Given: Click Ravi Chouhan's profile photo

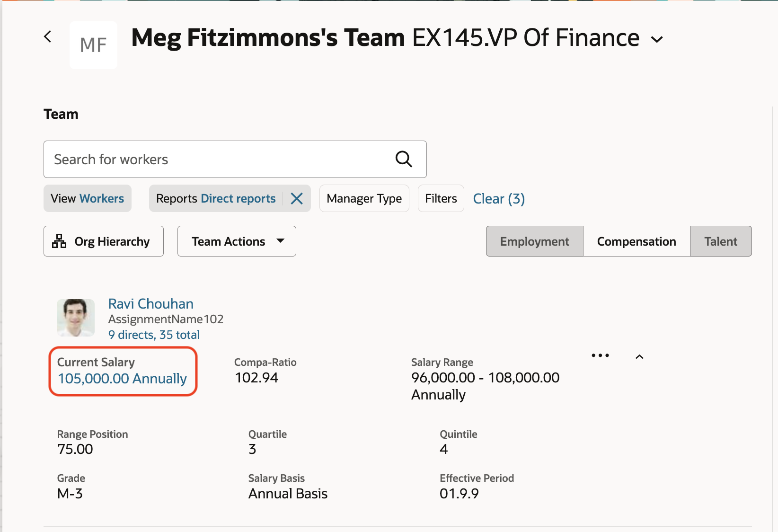Looking at the screenshot, I should point(76,318).
